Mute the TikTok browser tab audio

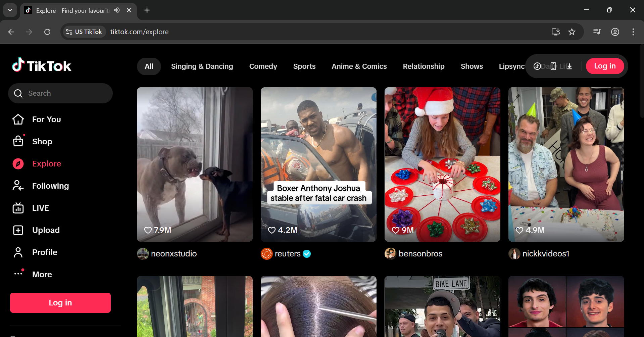tap(116, 10)
